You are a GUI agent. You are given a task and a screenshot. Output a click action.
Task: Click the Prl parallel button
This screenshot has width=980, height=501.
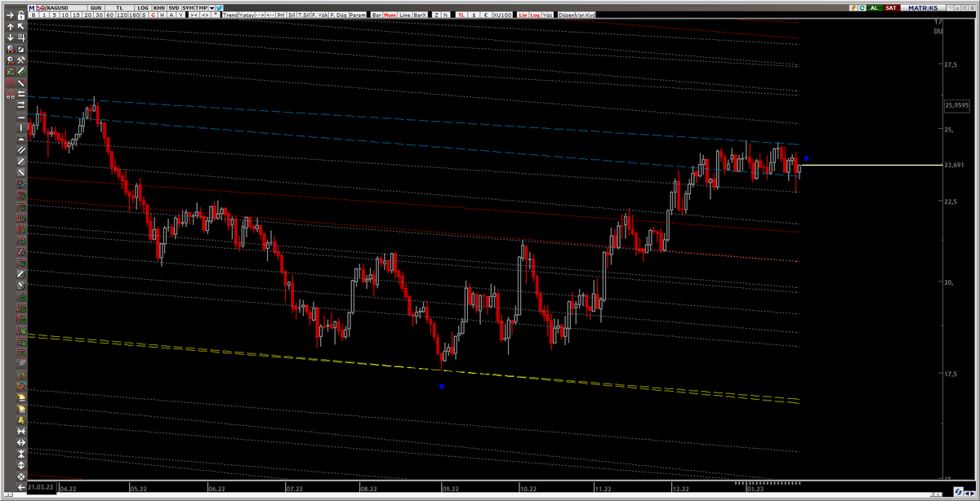tap(282, 15)
